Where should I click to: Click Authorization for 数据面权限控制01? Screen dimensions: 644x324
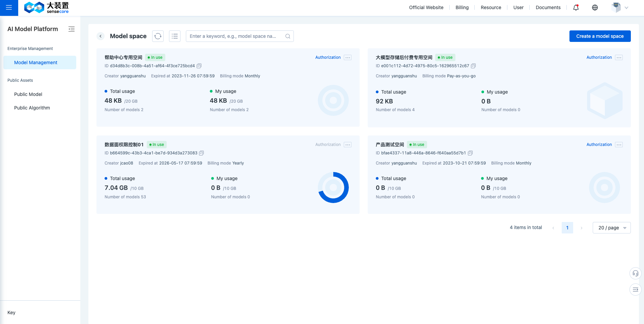coord(328,145)
